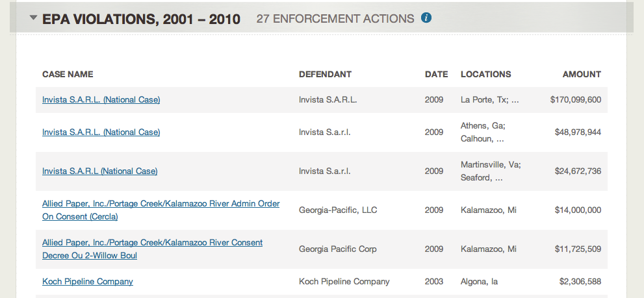Image resolution: width=644 pixels, height=298 pixels.
Task: Click the "Georgia-Pacific, LLC" defendant cell
Action: [338, 210]
